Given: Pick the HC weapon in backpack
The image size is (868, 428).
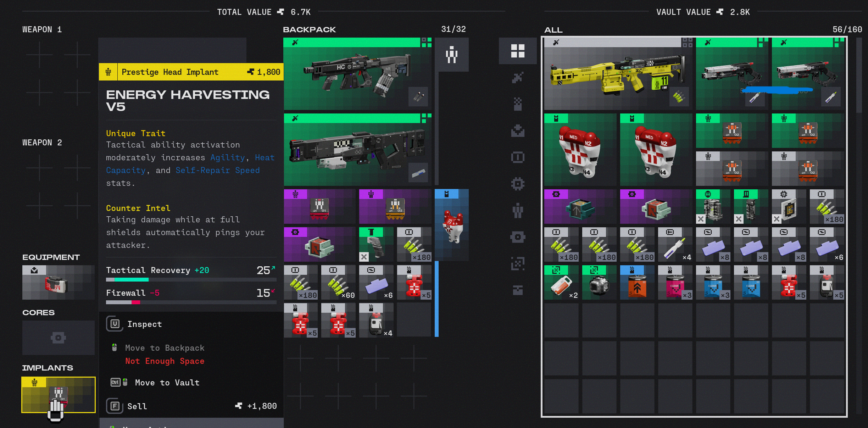Looking at the screenshot, I should [357, 74].
